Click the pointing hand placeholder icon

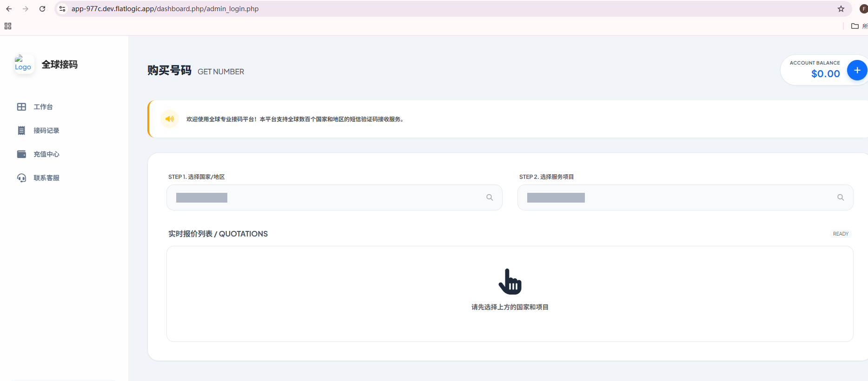coord(510,282)
